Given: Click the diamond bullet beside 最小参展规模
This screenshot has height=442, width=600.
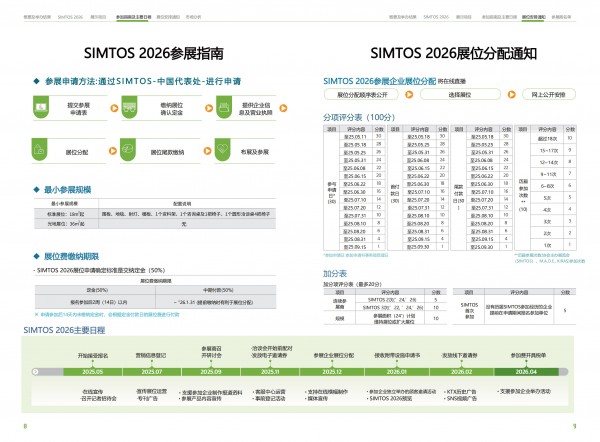Looking at the screenshot, I should (x=36, y=188).
